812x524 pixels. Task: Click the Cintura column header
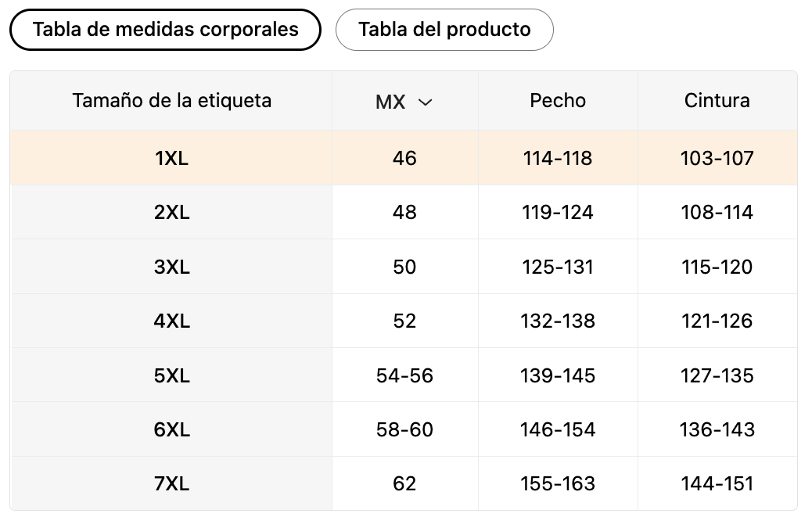717,100
